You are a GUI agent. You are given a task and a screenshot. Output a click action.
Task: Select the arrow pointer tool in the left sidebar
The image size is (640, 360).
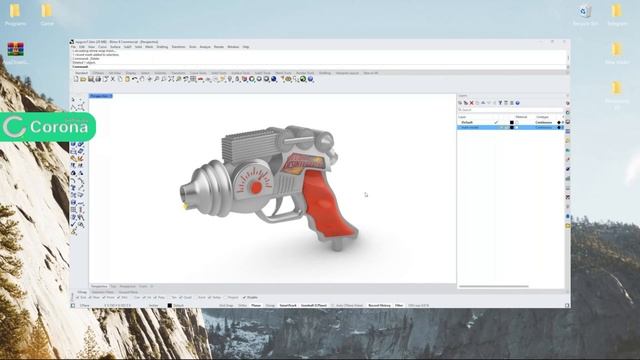[73, 99]
